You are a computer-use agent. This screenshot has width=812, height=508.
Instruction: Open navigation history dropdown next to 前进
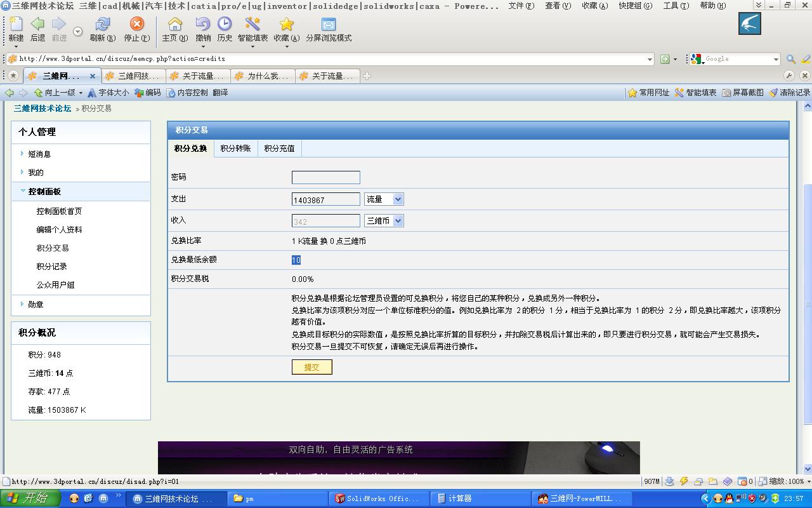[x=78, y=32]
